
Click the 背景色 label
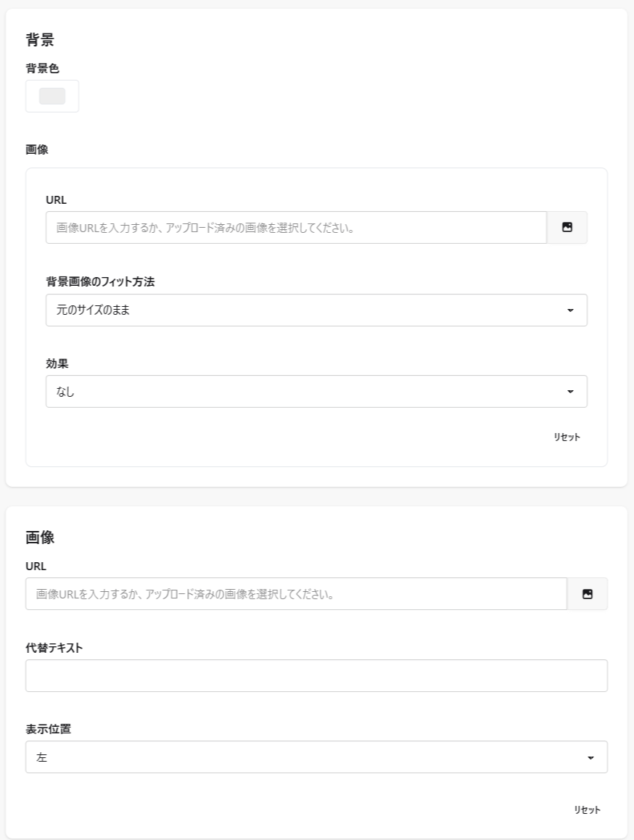pos(42,68)
